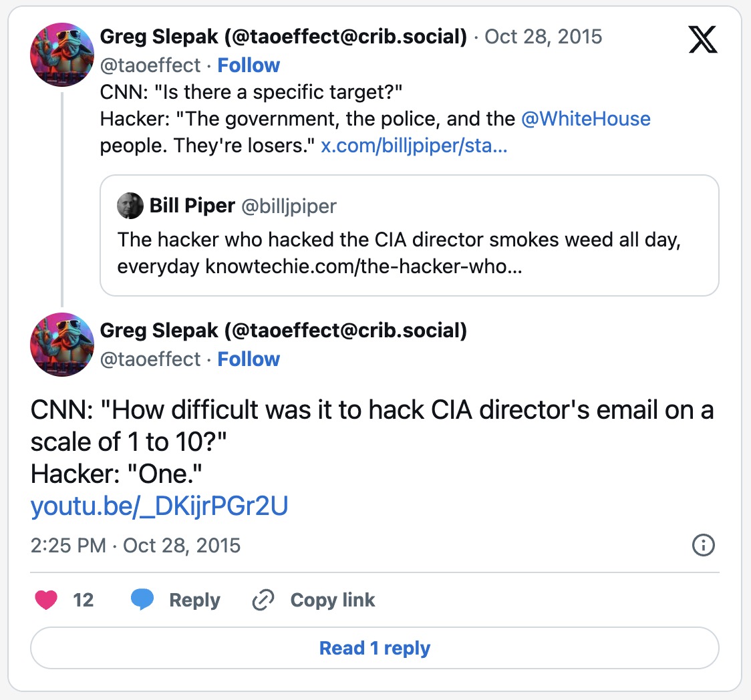Click the top Greg Slepak profile avatar
751x700 pixels.
pyautogui.click(x=62, y=54)
